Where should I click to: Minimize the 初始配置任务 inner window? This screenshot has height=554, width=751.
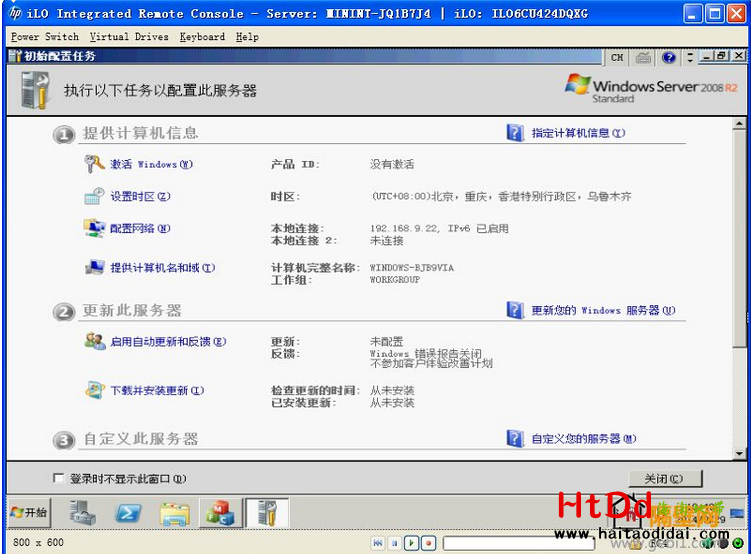pos(706,56)
